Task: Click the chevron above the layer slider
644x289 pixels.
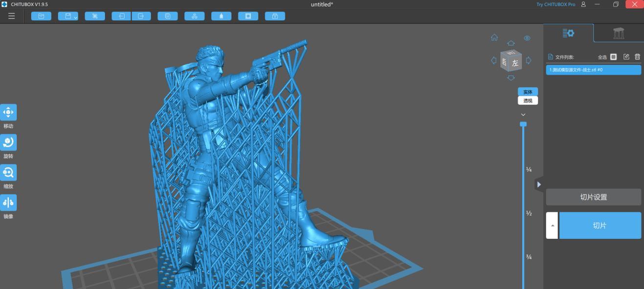Action: 523,115
